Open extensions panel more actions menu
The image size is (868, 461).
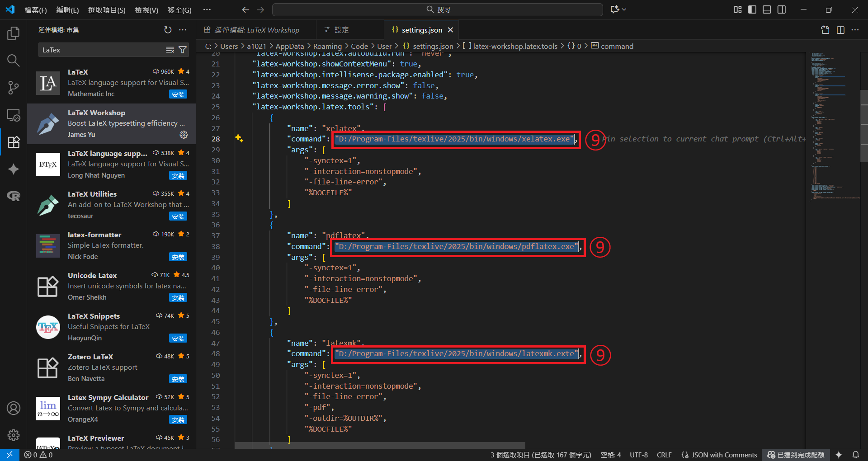(x=183, y=30)
